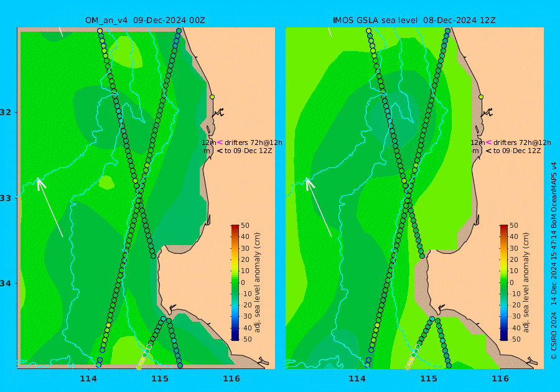Click the magenta drifter arrow marker in the IMOS GSLA legend
The width and height of the screenshot is (560, 392).
pyautogui.click(x=488, y=142)
